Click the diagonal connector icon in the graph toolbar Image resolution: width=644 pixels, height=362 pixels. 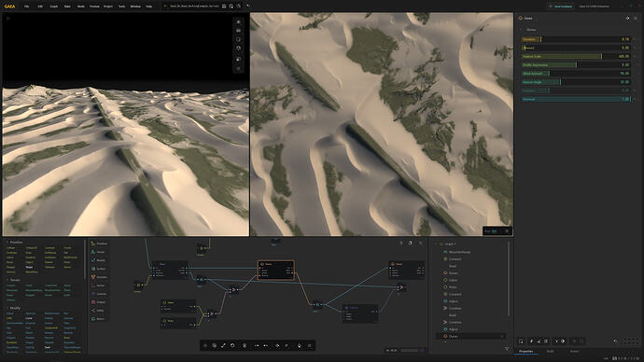(x=223, y=346)
